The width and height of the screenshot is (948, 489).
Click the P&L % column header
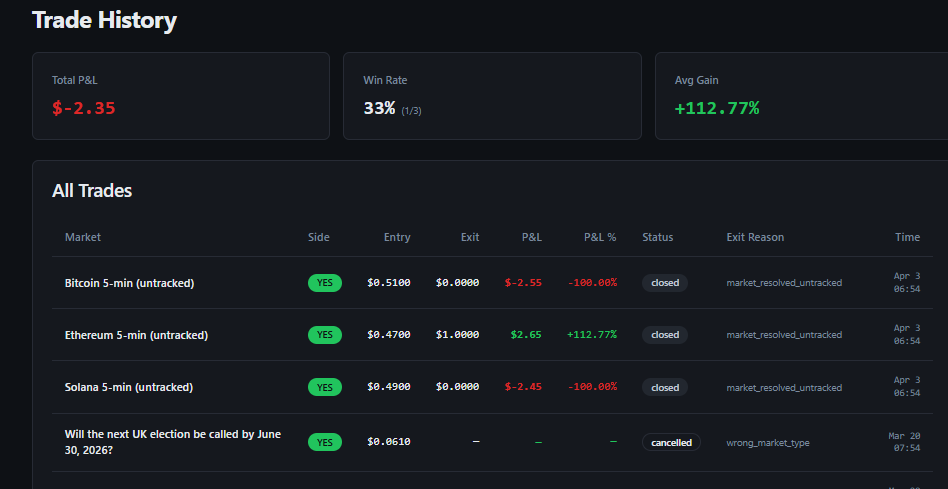600,237
